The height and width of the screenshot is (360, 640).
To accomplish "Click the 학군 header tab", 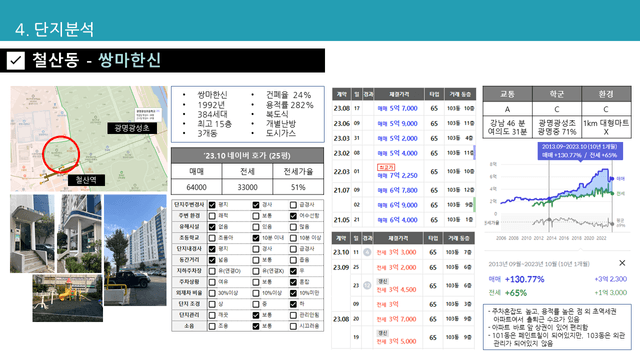I will click(x=557, y=94).
